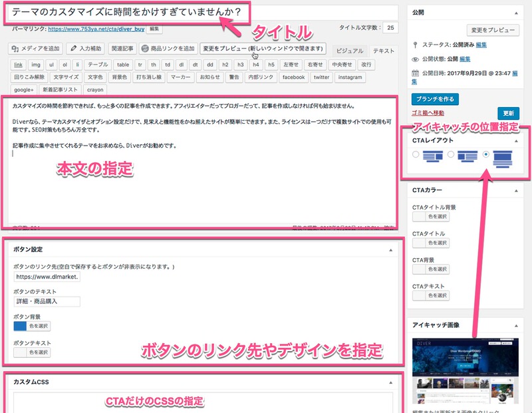The width and height of the screenshot is (532, 413).
Task: Click the blue 更新 button
Action: click(508, 113)
